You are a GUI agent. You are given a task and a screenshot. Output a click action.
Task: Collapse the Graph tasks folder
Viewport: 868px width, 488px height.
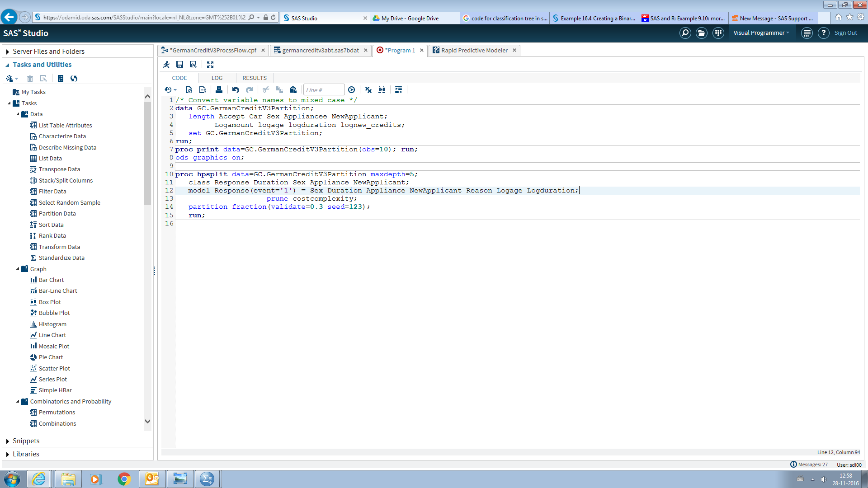tap(18, 269)
